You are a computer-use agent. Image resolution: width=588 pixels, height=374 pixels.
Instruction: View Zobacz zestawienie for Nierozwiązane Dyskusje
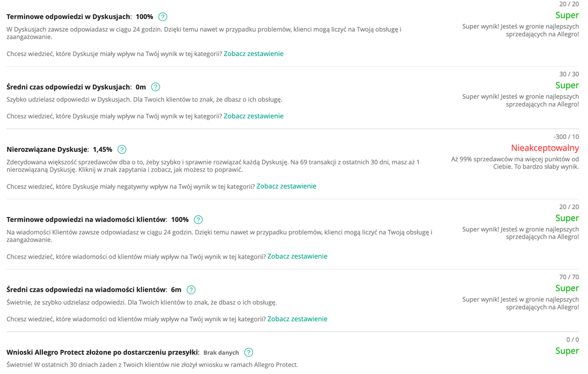(286, 186)
